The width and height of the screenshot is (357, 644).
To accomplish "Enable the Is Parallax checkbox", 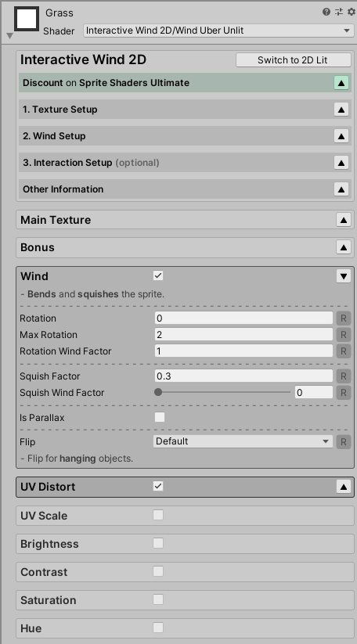I will [x=160, y=417].
